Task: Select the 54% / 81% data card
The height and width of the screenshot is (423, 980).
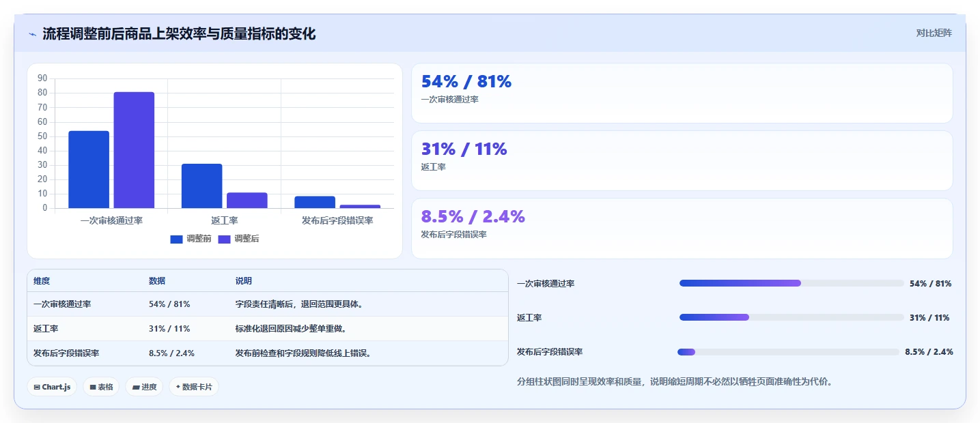Action: (x=682, y=93)
